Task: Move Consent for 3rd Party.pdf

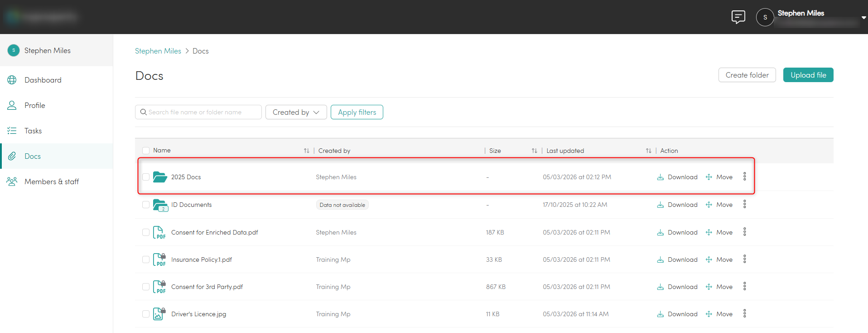Action: coord(719,287)
